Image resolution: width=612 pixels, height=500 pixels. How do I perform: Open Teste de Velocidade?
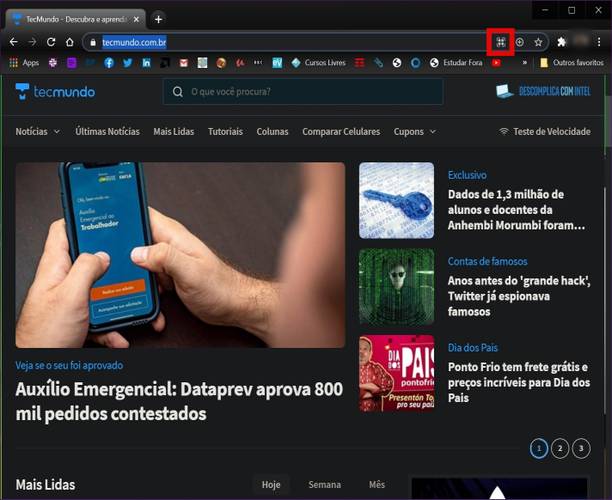coord(545,132)
